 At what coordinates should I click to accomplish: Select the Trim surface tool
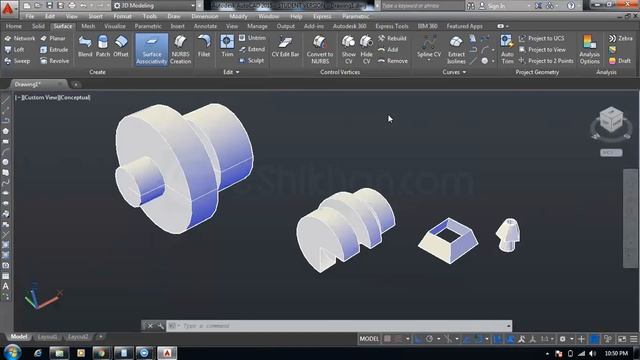click(227, 46)
